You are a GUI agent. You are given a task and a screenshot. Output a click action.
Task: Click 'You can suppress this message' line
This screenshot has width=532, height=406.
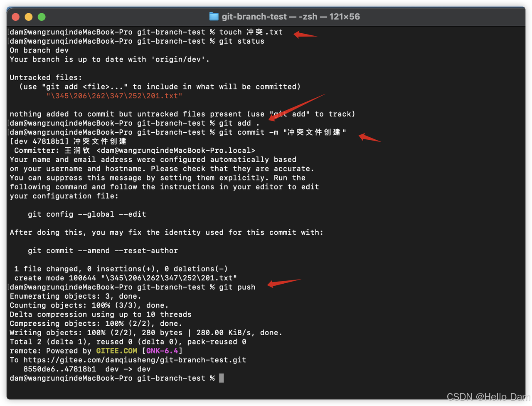(158, 178)
